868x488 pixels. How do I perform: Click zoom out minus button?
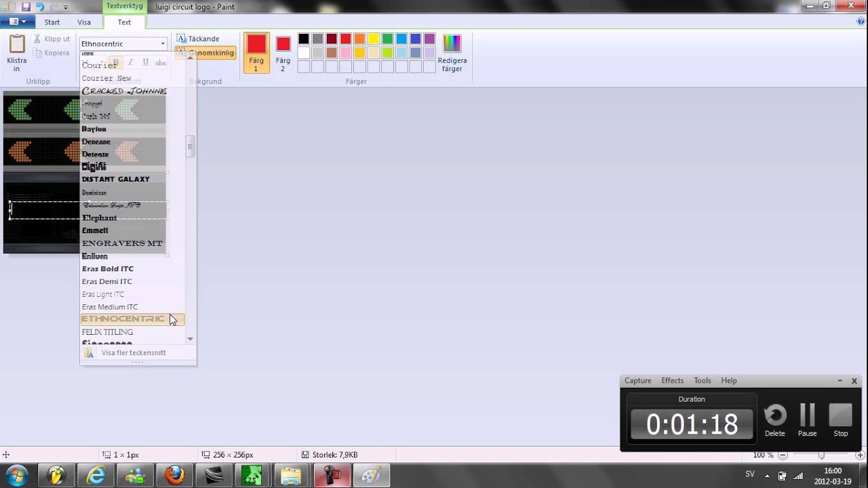point(783,455)
